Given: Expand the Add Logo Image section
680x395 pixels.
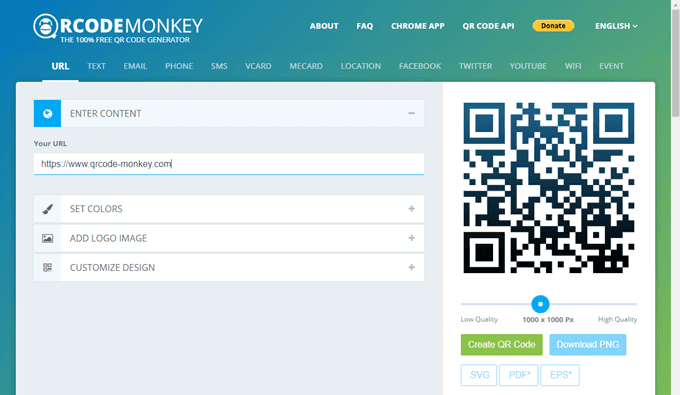Looking at the screenshot, I should tap(411, 238).
